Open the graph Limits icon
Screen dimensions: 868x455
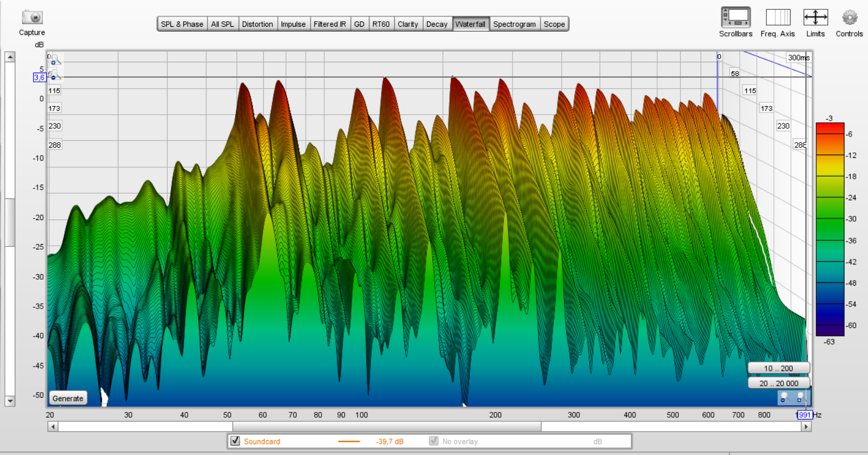(x=815, y=18)
